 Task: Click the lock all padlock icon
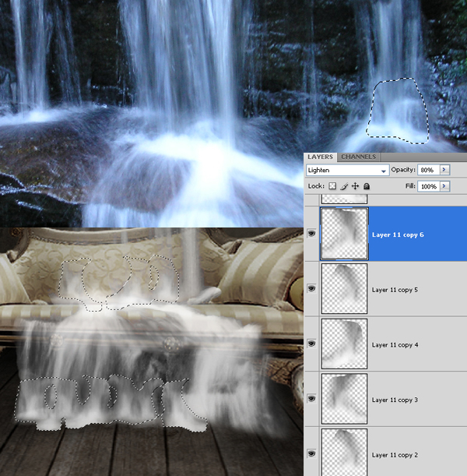pos(367,187)
